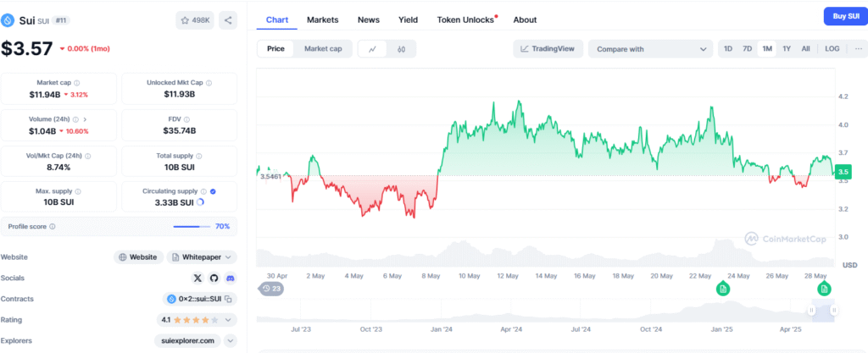
Task: Click the circulating supply progress ring
Action: point(200,202)
